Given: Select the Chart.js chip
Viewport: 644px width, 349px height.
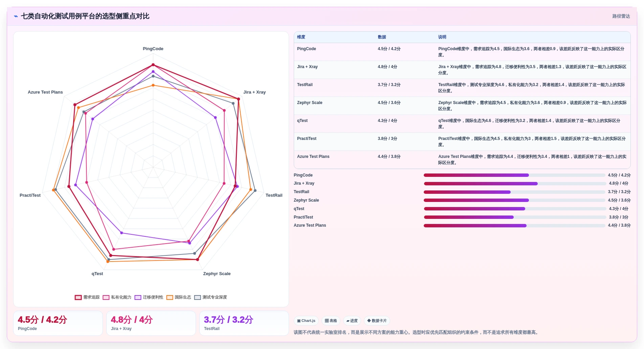Looking at the screenshot, I should pos(306,321).
